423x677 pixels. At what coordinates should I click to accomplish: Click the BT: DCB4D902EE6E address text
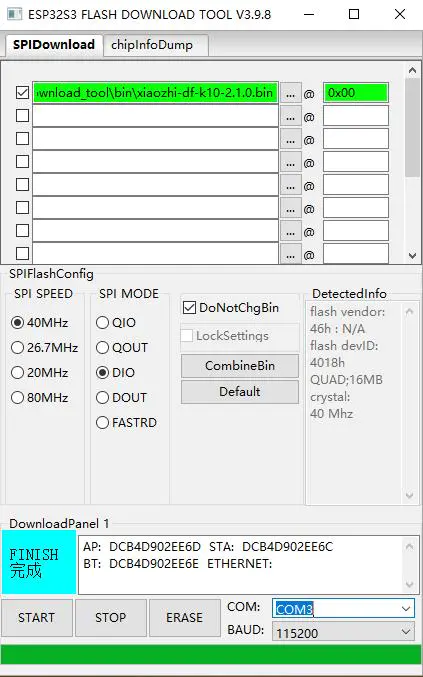coord(141,564)
